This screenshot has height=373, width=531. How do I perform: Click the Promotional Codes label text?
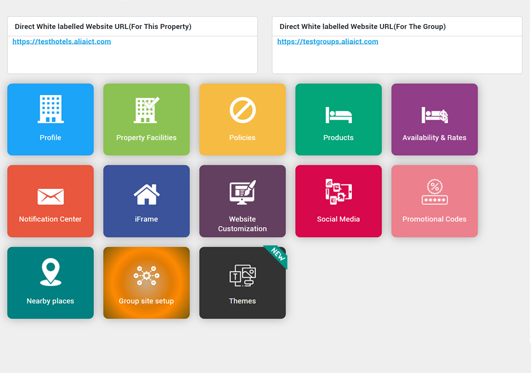point(434,219)
